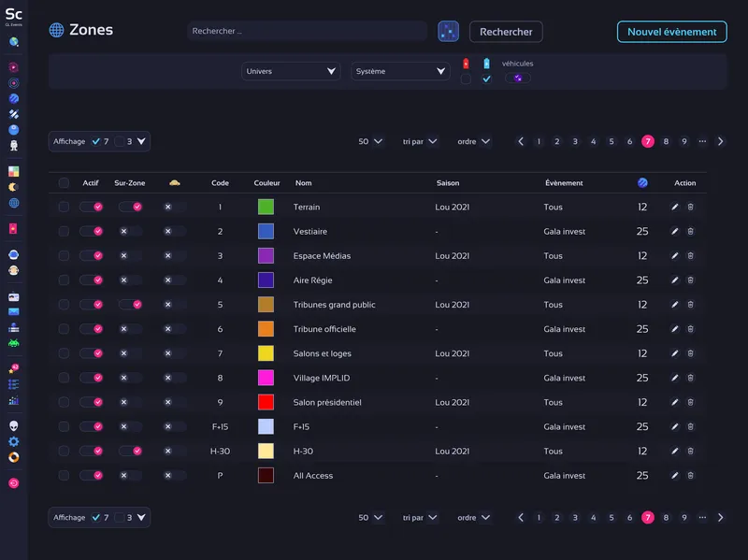Click the magenta color swatch for Village IMPLID
The height and width of the screenshot is (560, 748).
pos(266,378)
